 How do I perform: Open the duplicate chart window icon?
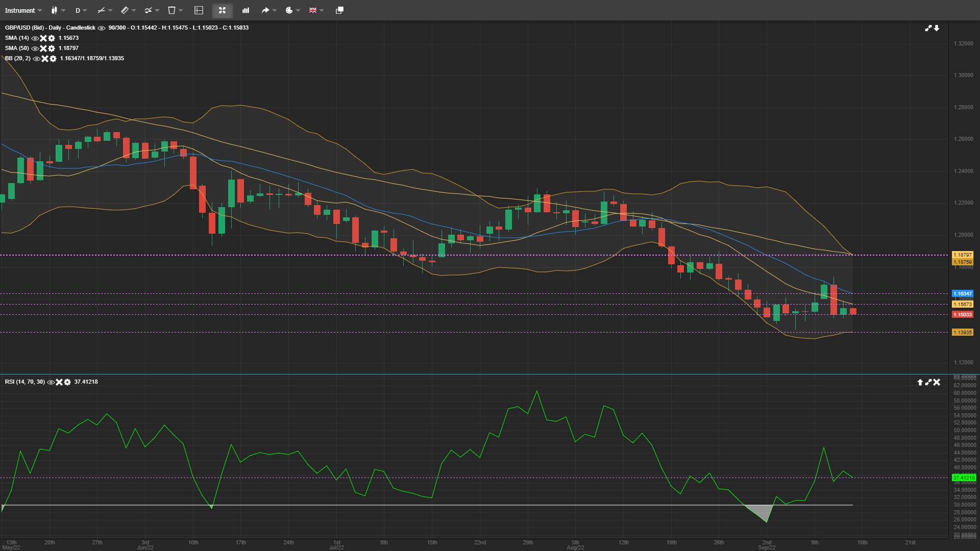pos(338,10)
